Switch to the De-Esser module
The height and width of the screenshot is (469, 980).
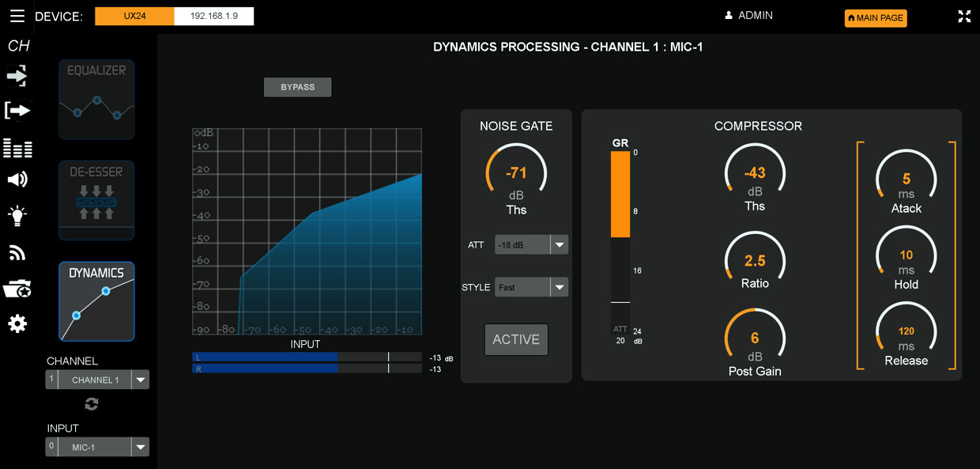click(x=96, y=201)
